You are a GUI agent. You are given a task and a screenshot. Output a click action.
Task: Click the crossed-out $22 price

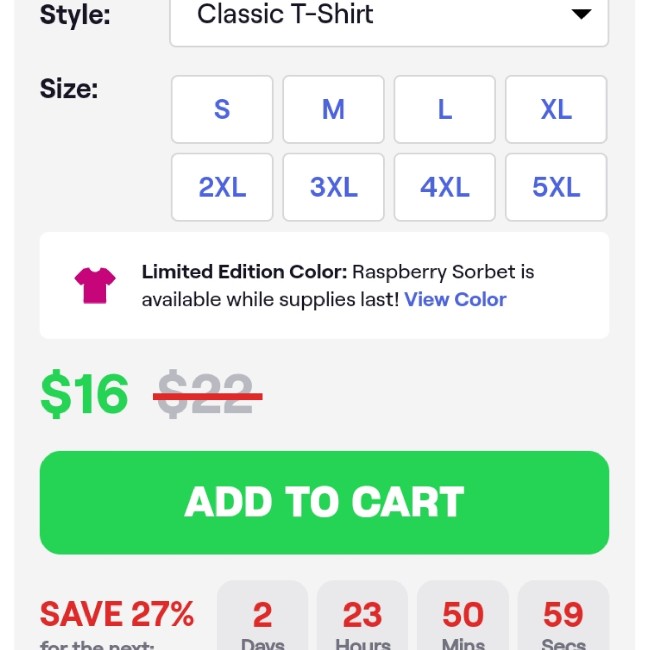tap(207, 394)
